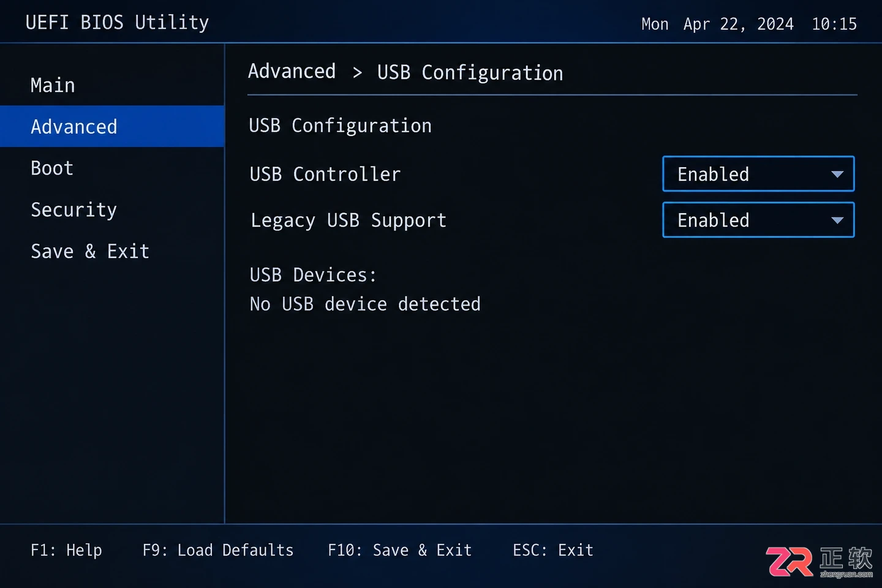Viewport: 882px width, 588px height.
Task: Click the USB Configuration section heading
Action: 340,126
